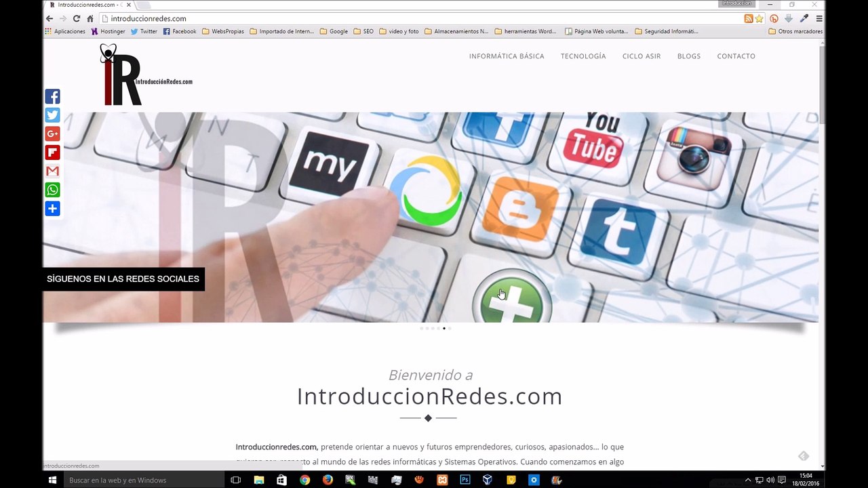
Task: Open VirtualBox from taskbar
Action: tap(488, 480)
